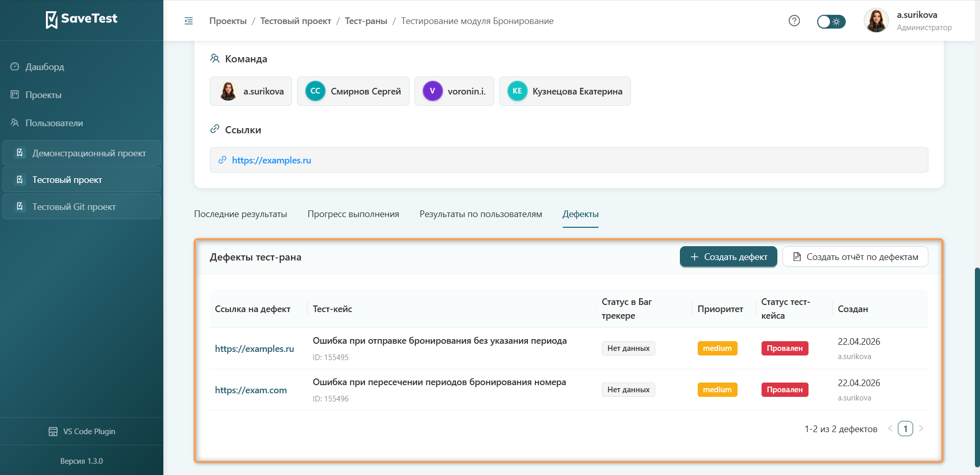Go to previous page arrow
Image resolution: width=980 pixels, height=475 pixels.
[x=890, y=429]
